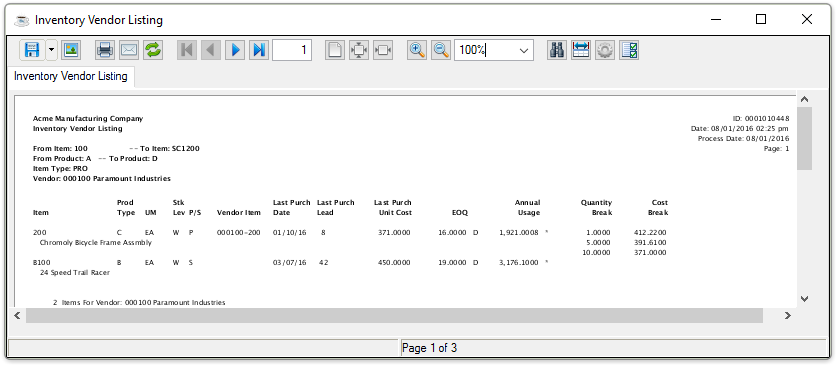Screen dimensions: 840x368
Task: Print the report with printer icon
Action: point(105,50)
